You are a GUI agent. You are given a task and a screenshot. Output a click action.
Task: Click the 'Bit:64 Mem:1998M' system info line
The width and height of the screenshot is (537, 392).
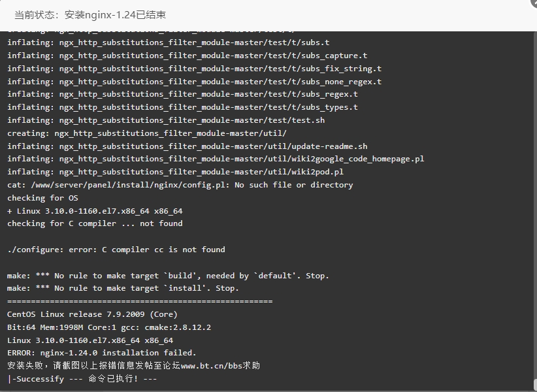coord(109,327)
